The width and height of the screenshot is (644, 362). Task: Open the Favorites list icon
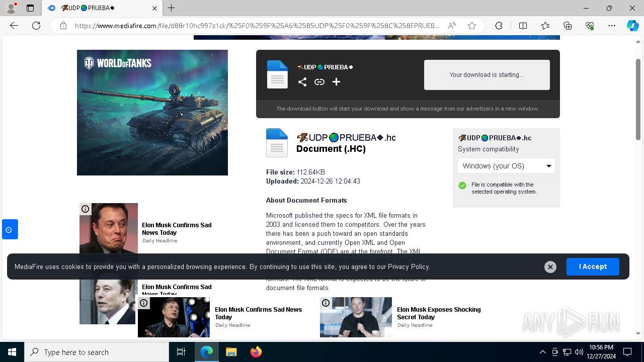point(545,26)
